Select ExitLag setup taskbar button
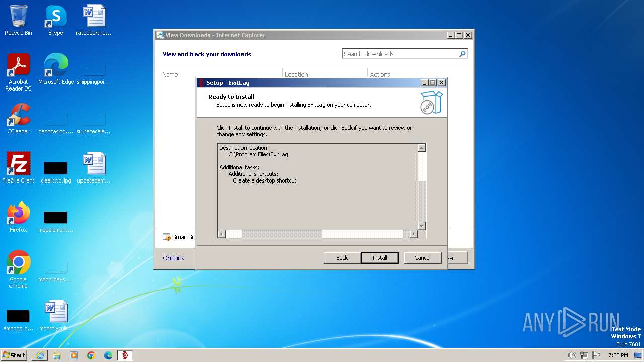The height and width of the screenshot is (362, 644). click(x=125, y=355)
